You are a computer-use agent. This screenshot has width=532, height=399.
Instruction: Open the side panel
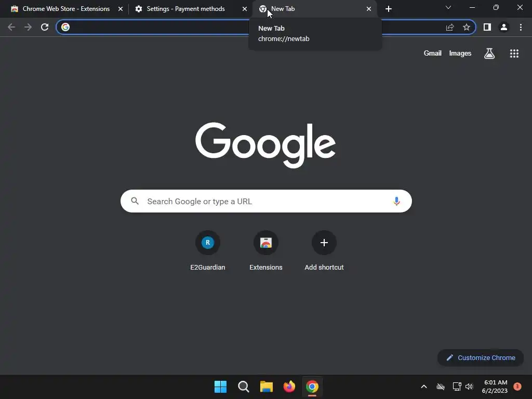click(x=487, y=27)
